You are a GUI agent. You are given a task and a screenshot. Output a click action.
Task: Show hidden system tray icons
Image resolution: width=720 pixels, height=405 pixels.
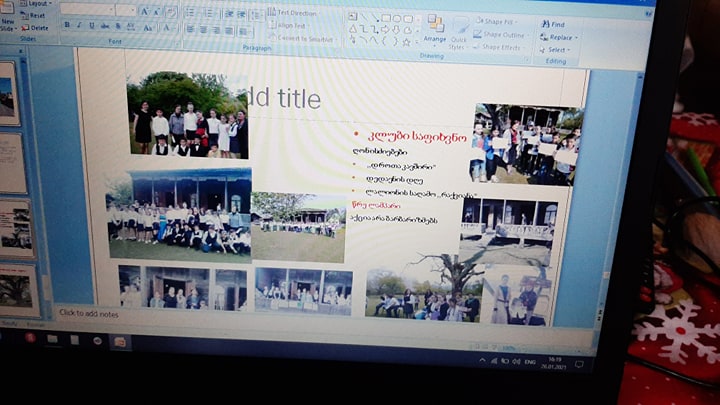(x=482, y=360)
